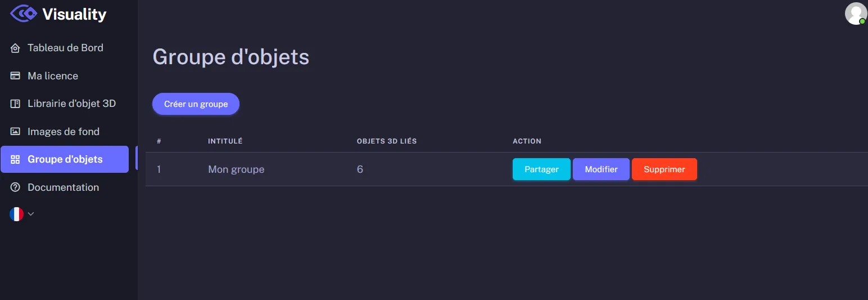
Task: Navigate to Images de fond
Action: tap(64, 132)
